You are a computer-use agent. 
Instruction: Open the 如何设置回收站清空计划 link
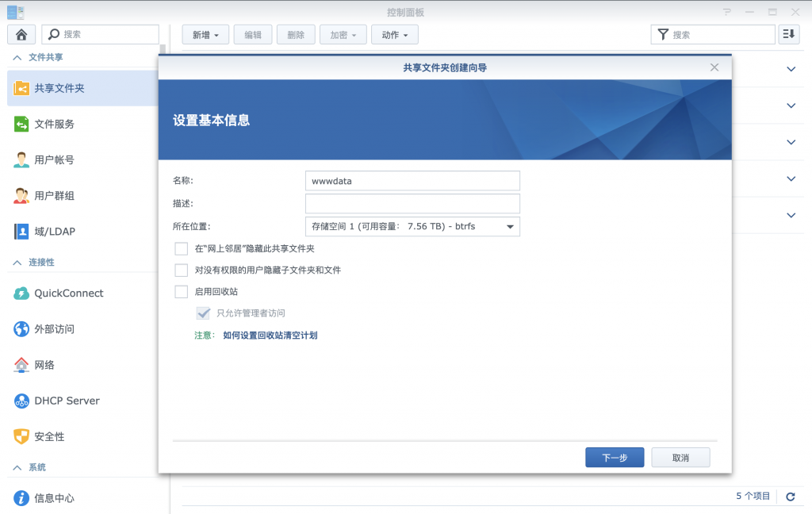[x=270, y=336]
